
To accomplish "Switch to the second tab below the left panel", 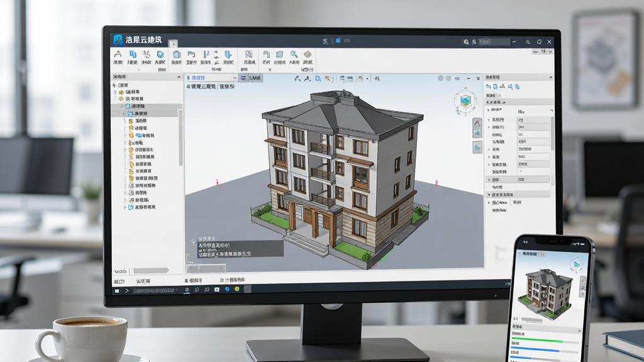I will point(143,281).
